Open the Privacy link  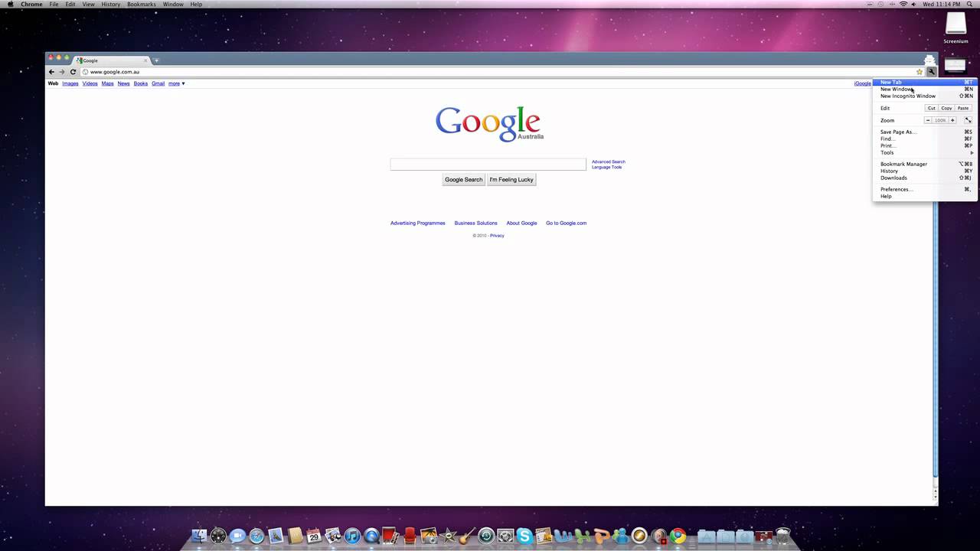coord(498,236)
